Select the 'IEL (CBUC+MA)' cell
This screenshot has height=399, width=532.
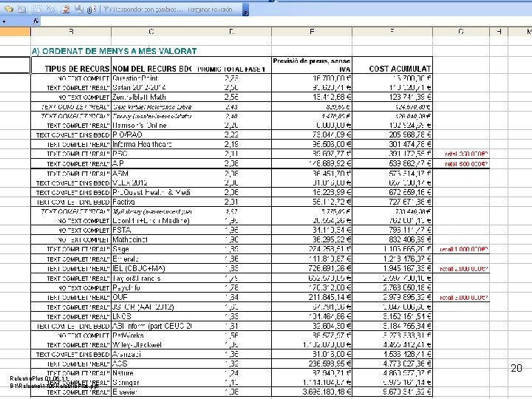click(151, 268)
